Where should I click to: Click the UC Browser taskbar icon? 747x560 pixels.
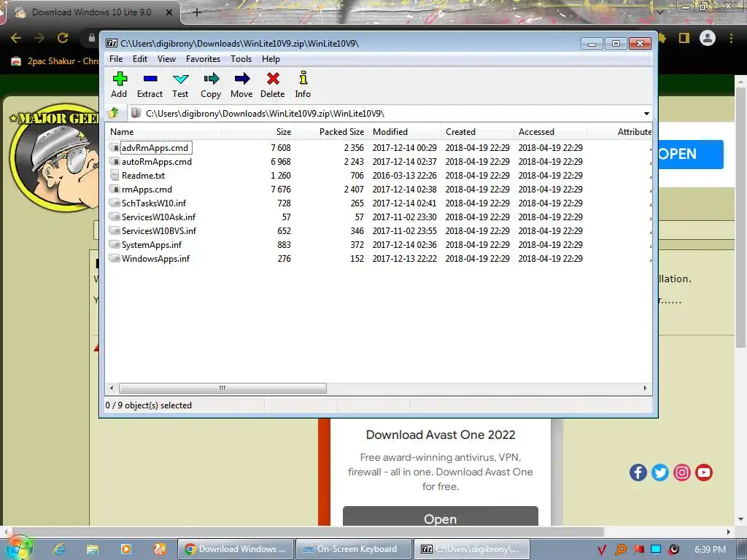point(159,549)
